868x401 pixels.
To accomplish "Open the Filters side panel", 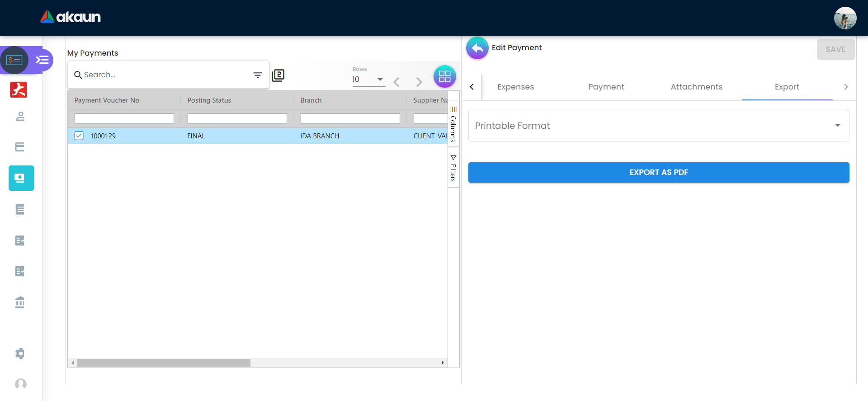I will [453, 168].
